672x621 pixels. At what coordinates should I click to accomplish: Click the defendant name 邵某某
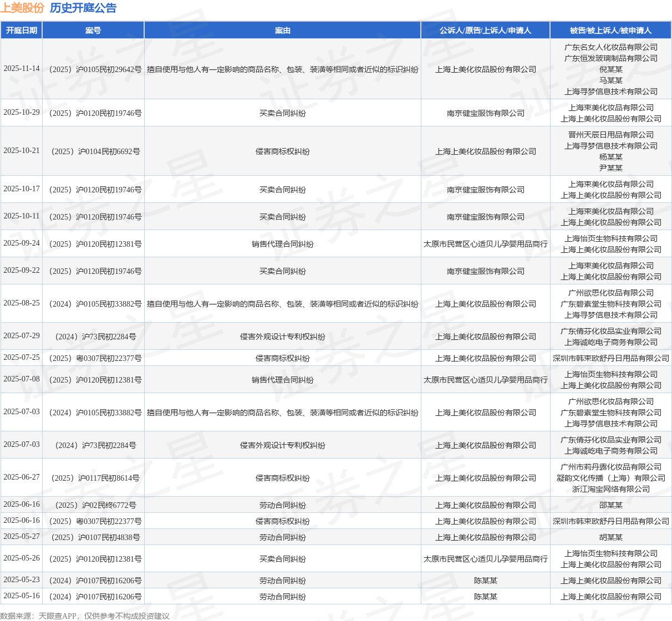(x=611, y=505)
